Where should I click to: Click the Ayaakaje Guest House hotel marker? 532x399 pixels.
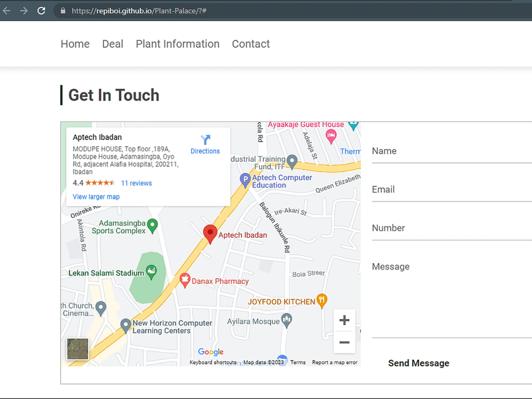click(331, 136)
